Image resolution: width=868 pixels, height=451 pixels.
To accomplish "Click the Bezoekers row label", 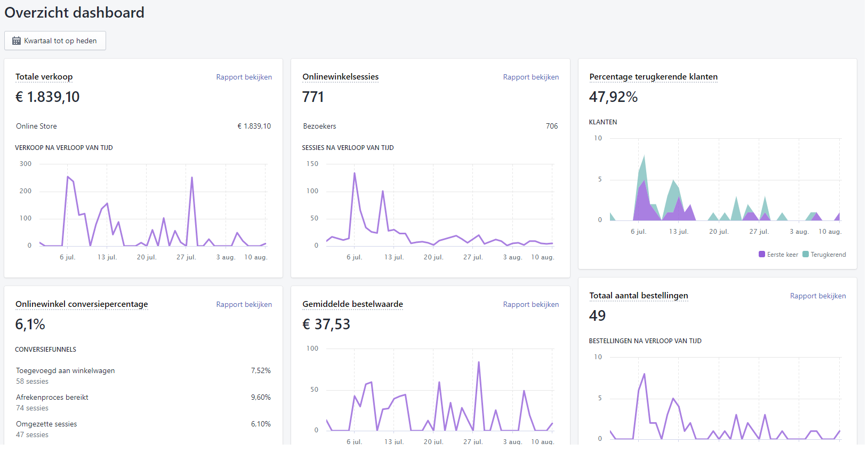I will [x=319, y=126].
